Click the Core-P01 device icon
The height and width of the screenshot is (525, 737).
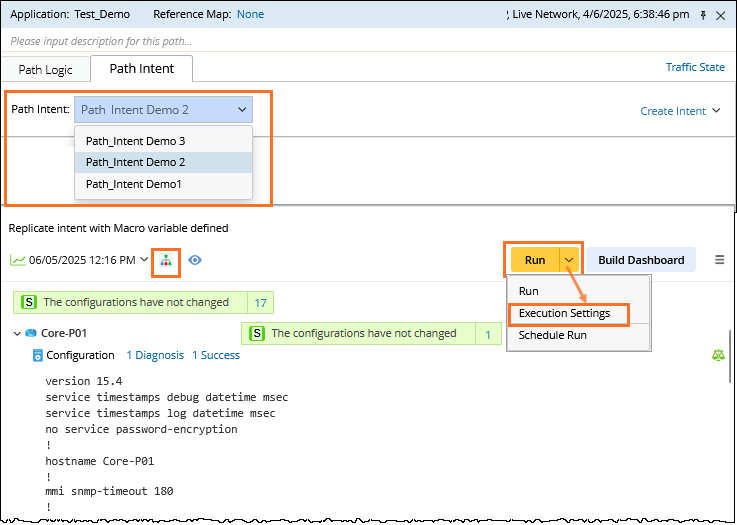pos(31,333)
